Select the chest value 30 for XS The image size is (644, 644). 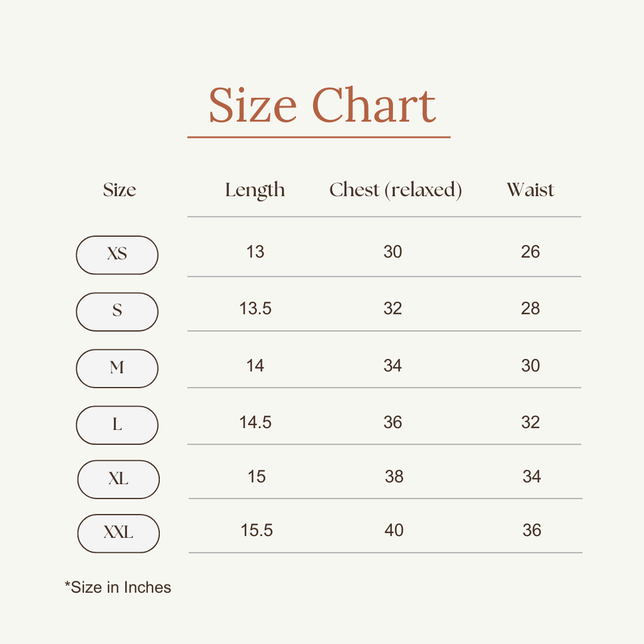pyautogui.click(x=392, y=252)
